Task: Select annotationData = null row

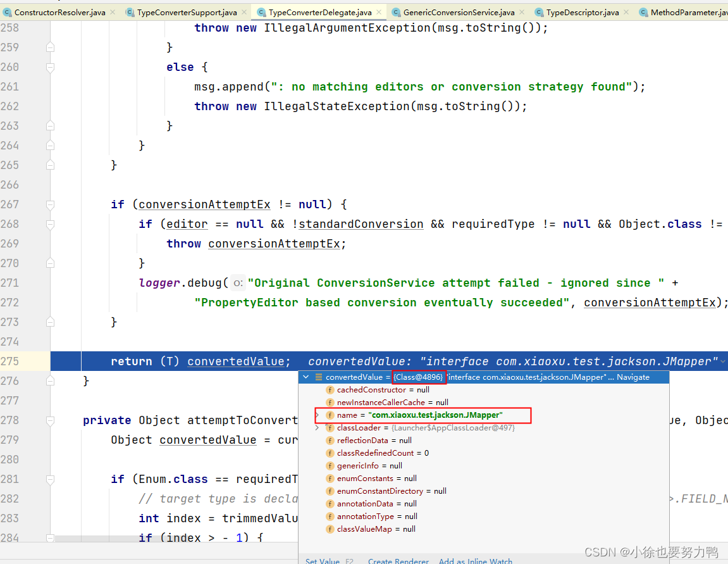Action: 483,504
